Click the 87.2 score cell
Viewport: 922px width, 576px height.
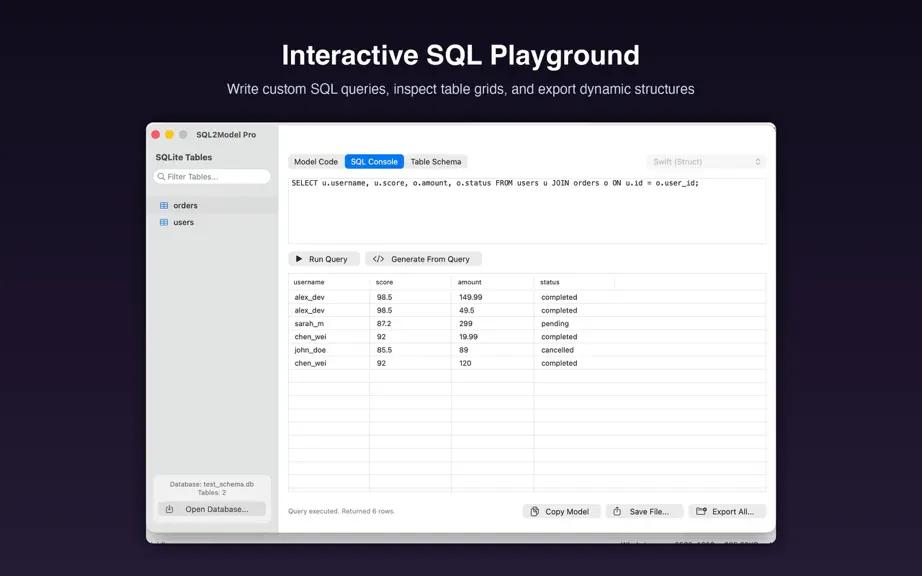click(x=410, y=324)
